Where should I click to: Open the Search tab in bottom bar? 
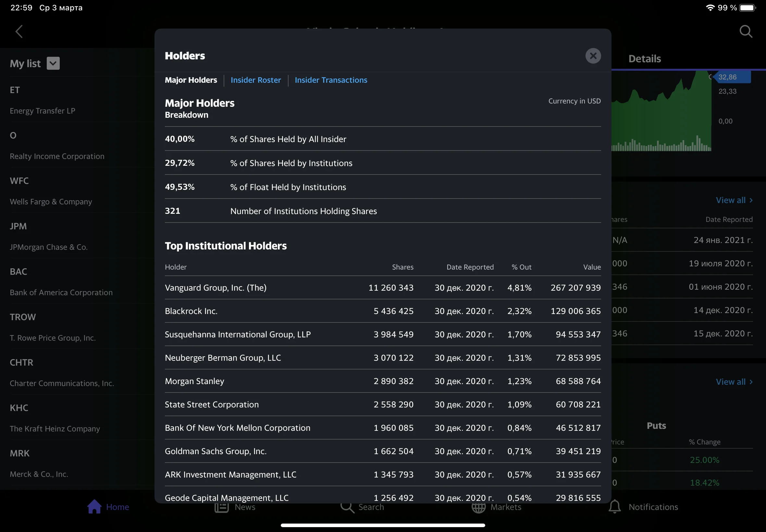tap(363, 507)
